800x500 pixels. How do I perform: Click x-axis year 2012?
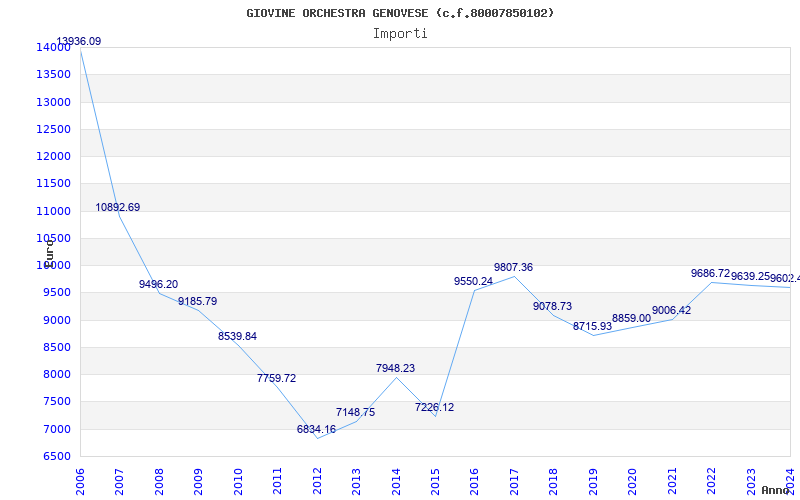317,482
